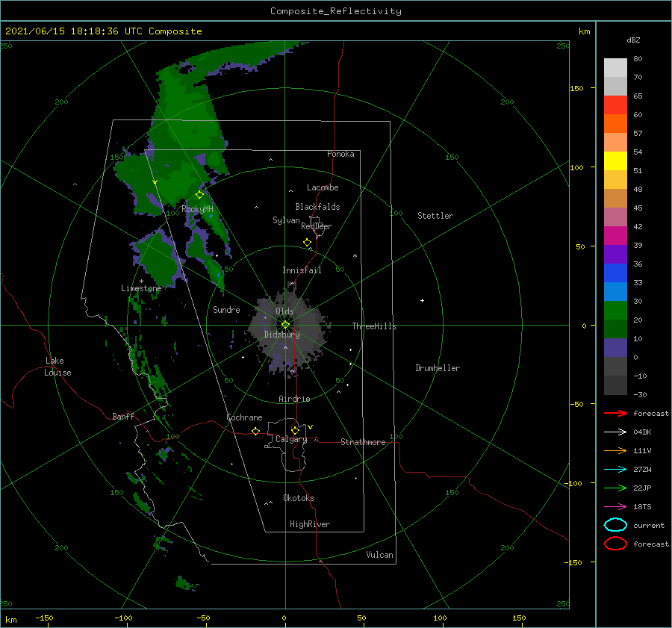Select the red 60-65 dBZ swatch
The image size is (672, 628).
[615, 105]
